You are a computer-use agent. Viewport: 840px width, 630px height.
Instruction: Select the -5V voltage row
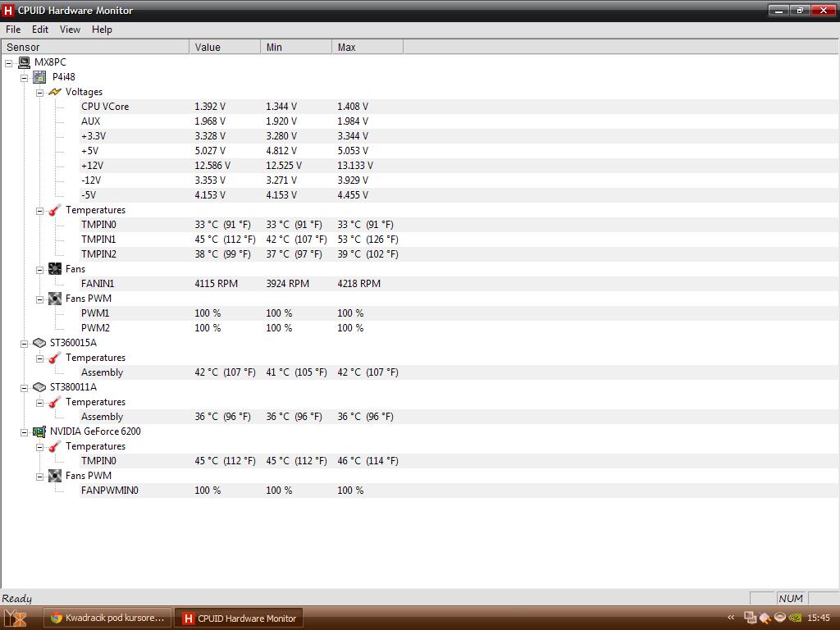(x=459, y=195)
